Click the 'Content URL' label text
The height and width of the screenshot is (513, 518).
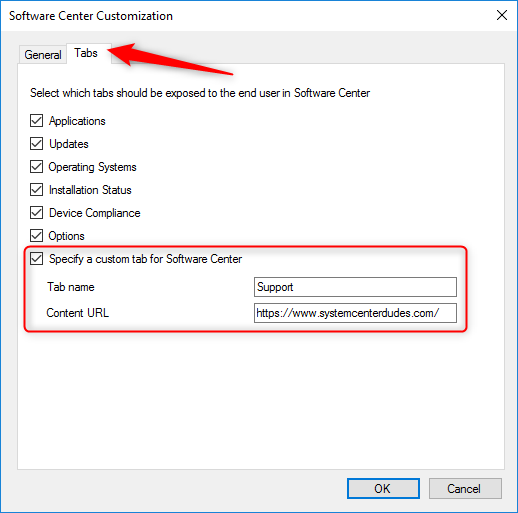point(78,313)
